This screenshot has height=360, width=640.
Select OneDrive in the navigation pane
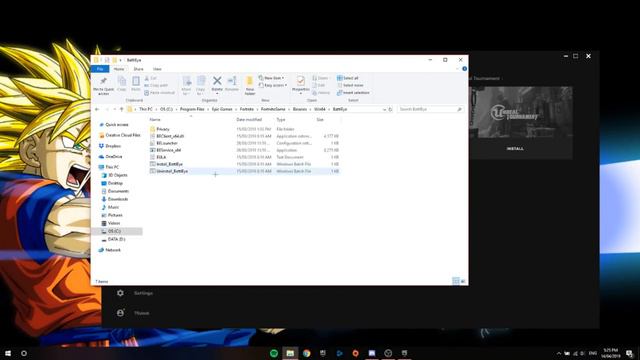pos(114,156)
